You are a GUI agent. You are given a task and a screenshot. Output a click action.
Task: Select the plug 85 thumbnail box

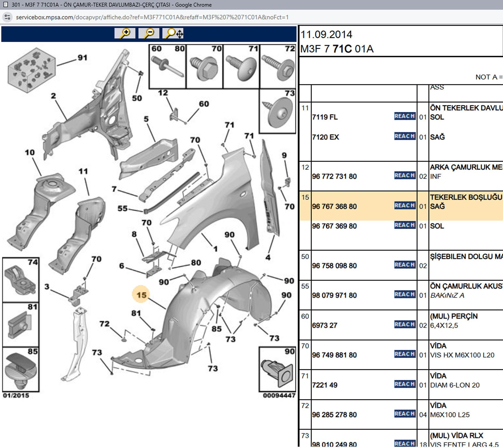[x=21, y=369]
